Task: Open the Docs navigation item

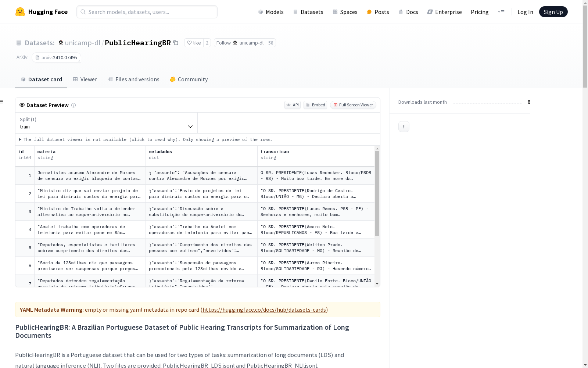Action: 408,12
